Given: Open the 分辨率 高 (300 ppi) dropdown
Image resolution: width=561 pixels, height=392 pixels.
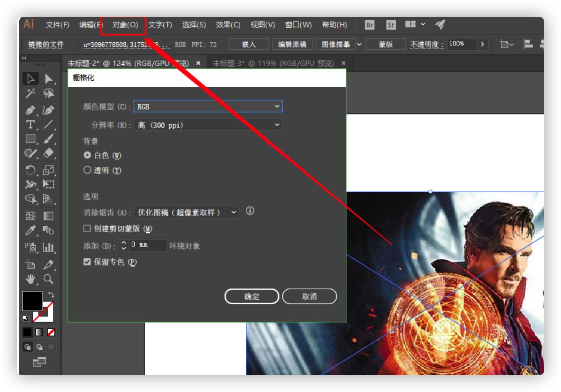Looking at the screenshot, I should click(208, 125).
